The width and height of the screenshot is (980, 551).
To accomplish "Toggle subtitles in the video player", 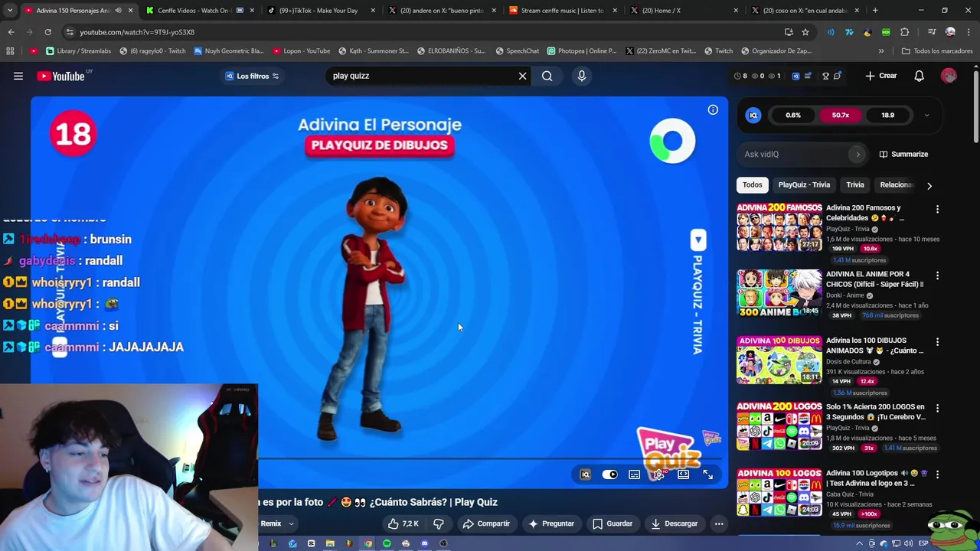I will pos(634,474).
